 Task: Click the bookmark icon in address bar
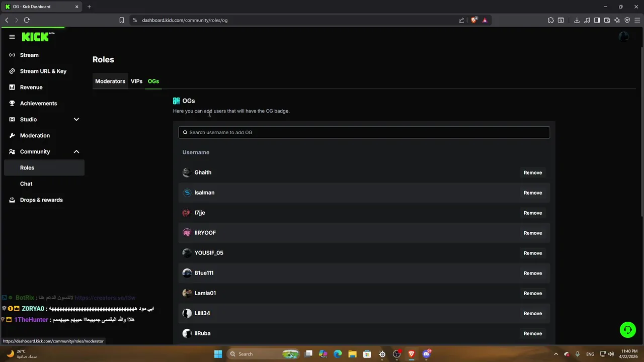coord(122,20)
